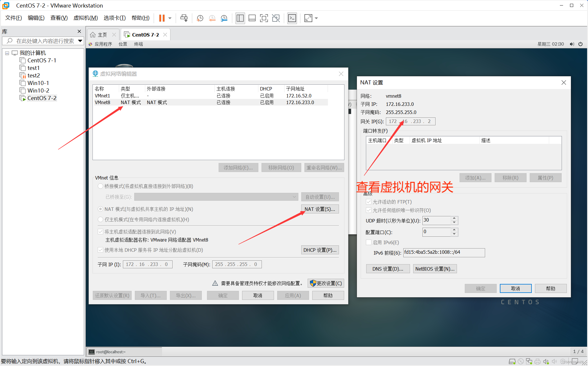The image size is (588, 366).
Task: Click the send Ctrl+Alt+Del toolbar icon
Action: pos(184,18)
